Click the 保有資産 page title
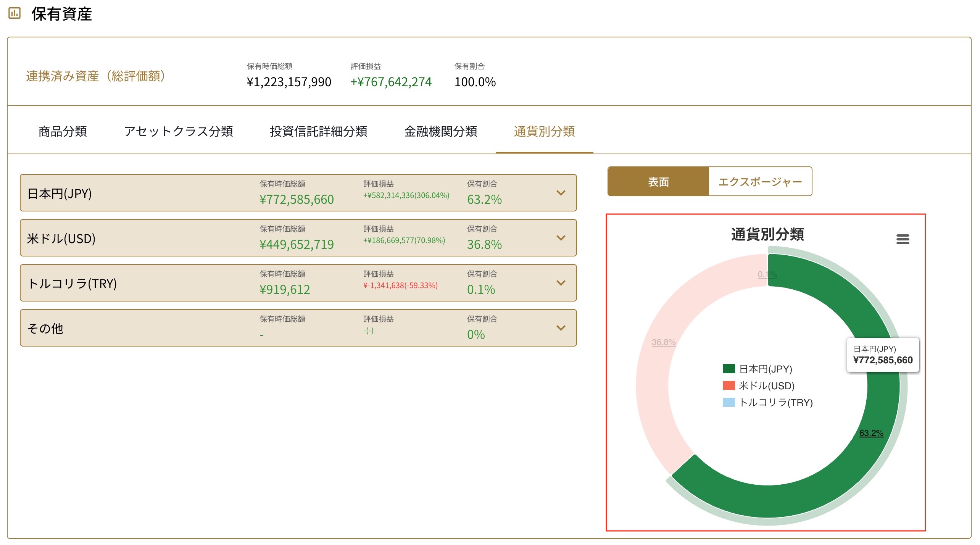The image size is (980, 545). (61, 14)
